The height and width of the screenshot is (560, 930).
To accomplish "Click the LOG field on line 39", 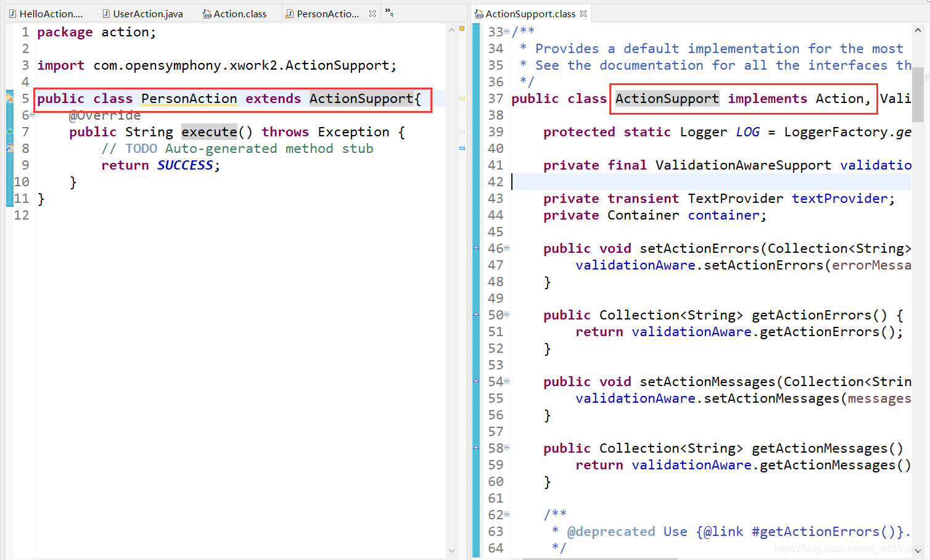I will pos(747,132).
